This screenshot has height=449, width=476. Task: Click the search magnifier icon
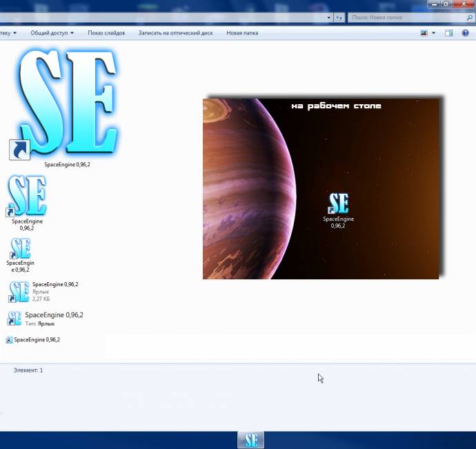pyautogui.click(x=469, y=18)
